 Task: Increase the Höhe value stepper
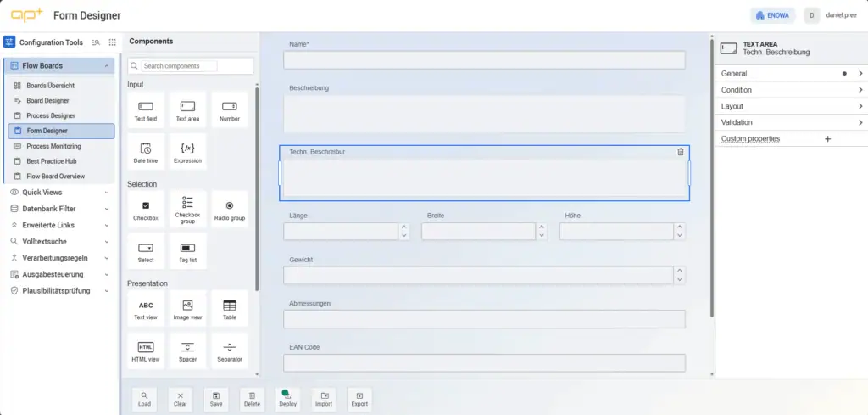680,227
